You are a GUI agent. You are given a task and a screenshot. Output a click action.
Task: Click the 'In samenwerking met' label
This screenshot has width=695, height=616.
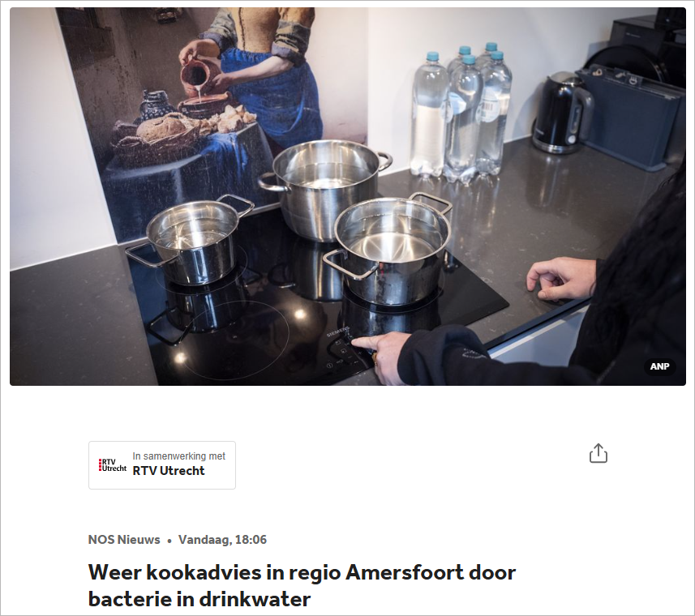point(178,456)
